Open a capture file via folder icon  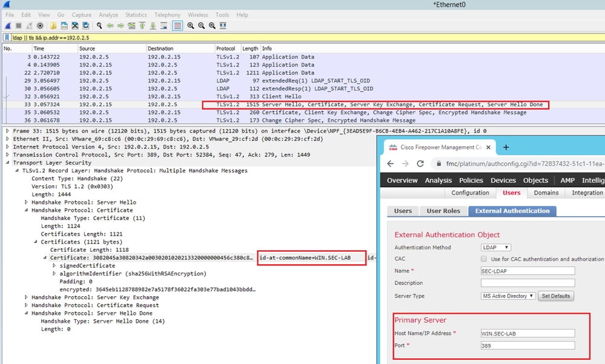click(53, 26)
